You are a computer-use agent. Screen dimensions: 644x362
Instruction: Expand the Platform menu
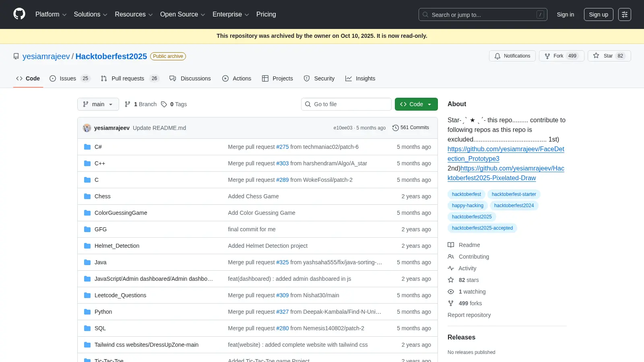coord(51,14)
